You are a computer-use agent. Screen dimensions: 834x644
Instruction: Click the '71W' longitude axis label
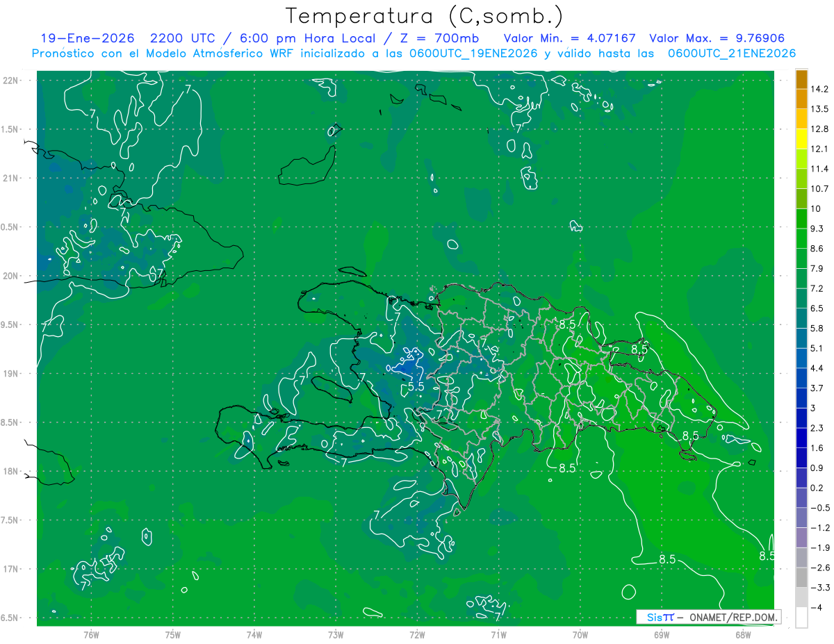[498, 635]
